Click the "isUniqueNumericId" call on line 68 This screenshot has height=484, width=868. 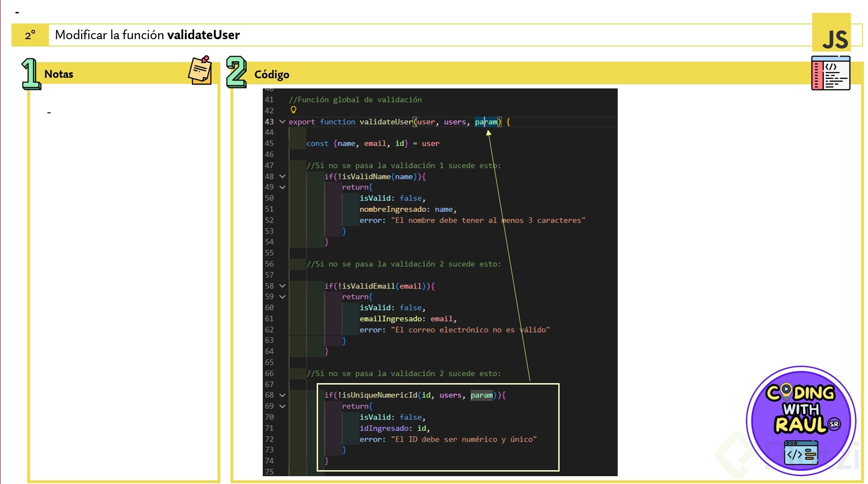tap(379, 396)
